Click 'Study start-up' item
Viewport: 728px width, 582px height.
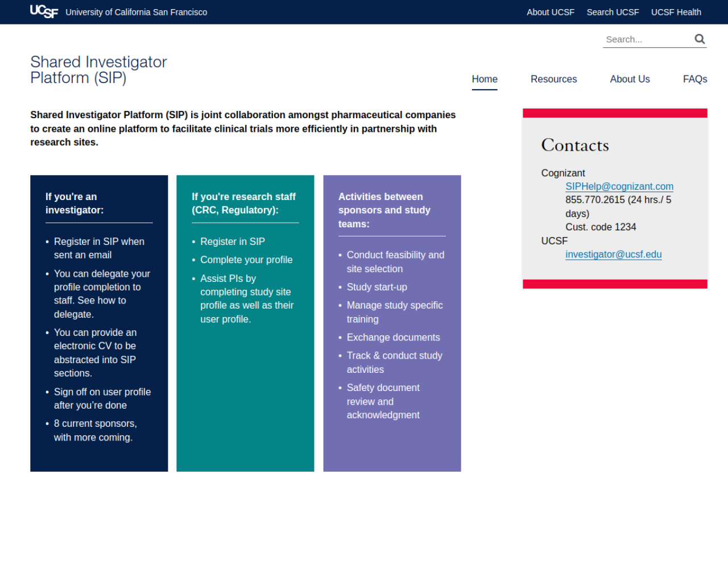coord(377,287)
